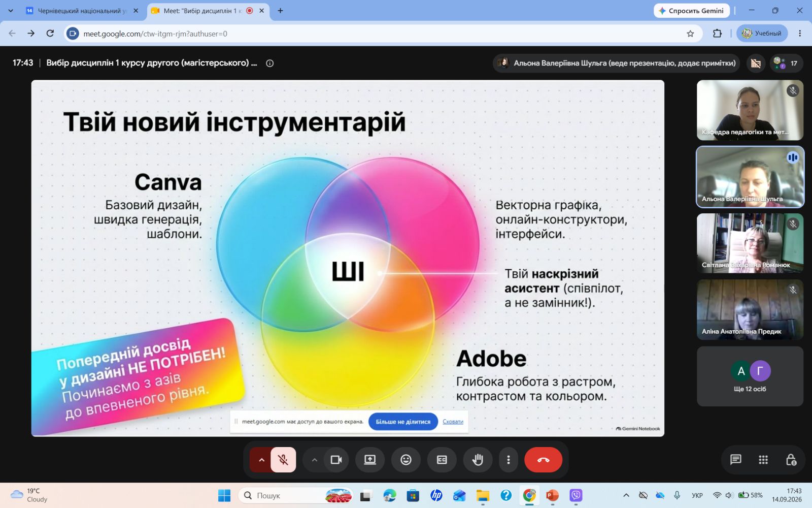The image size is (812, 508).
Task: Open the activities grid panel
Action: point(763,460)
